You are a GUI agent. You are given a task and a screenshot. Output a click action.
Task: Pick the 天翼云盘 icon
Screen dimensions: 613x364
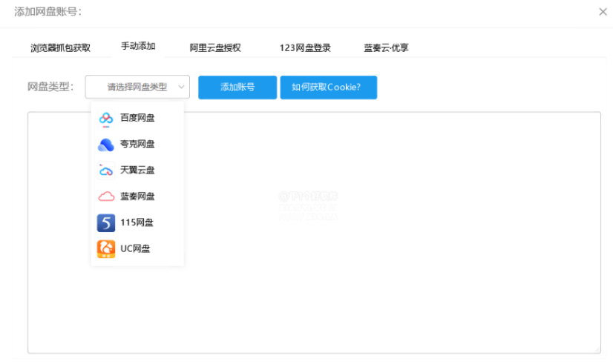106,171
